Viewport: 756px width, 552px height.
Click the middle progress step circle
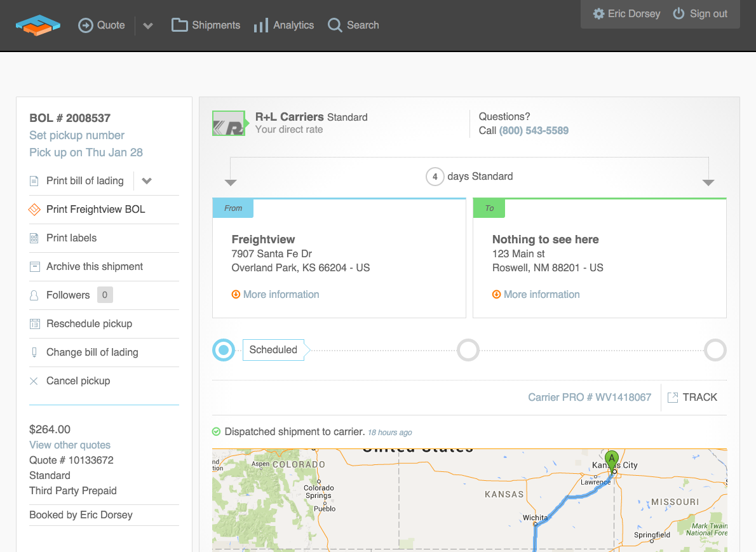pyautogui.click(x=468, y=350)
